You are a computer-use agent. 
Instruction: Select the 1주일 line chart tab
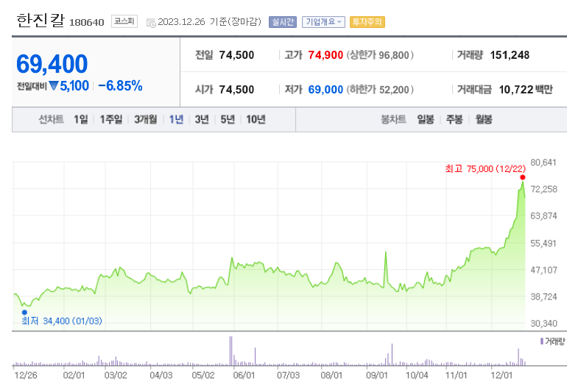111,119
